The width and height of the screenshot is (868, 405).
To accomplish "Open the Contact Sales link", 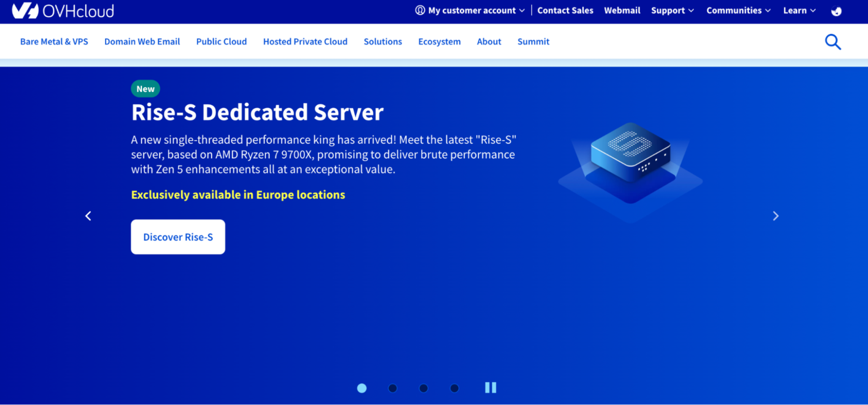I will 565,10.
